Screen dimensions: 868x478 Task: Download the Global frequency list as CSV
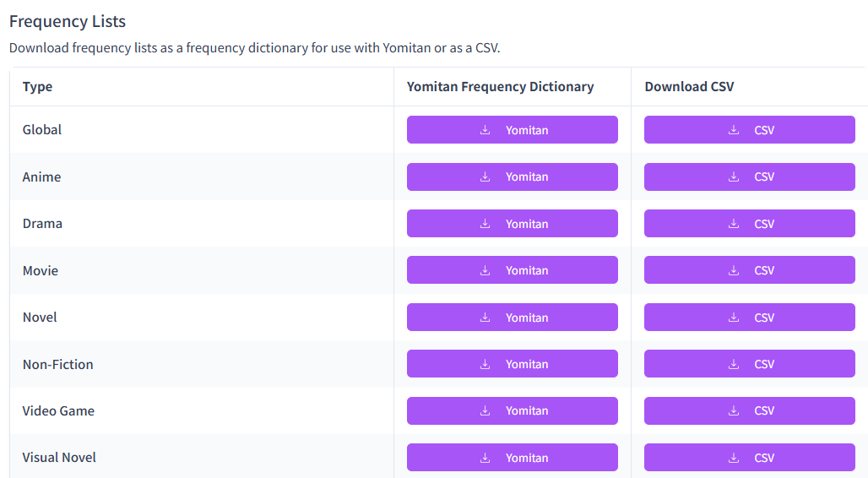(749, 130)
